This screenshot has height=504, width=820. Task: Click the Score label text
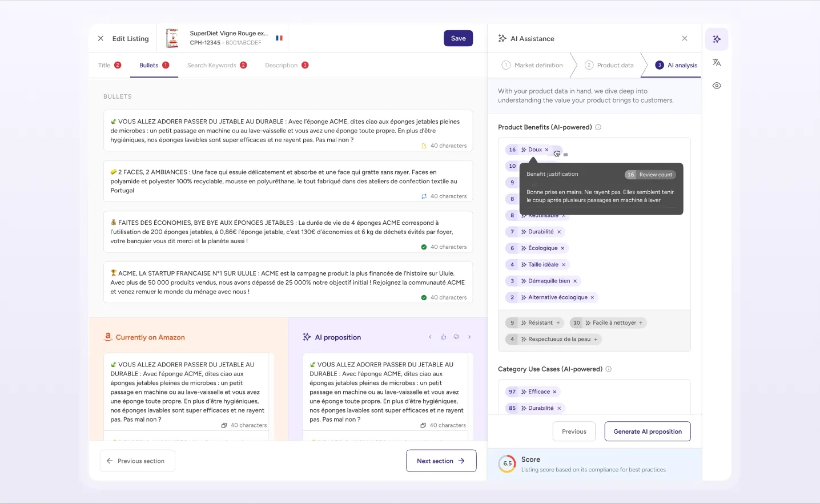point(530,459)
